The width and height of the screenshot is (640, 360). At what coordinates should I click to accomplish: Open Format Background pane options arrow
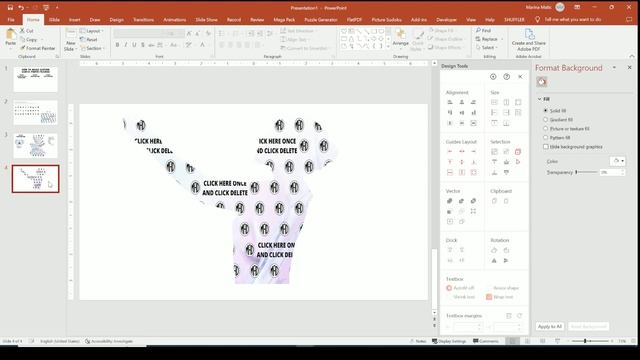[614, 68]
